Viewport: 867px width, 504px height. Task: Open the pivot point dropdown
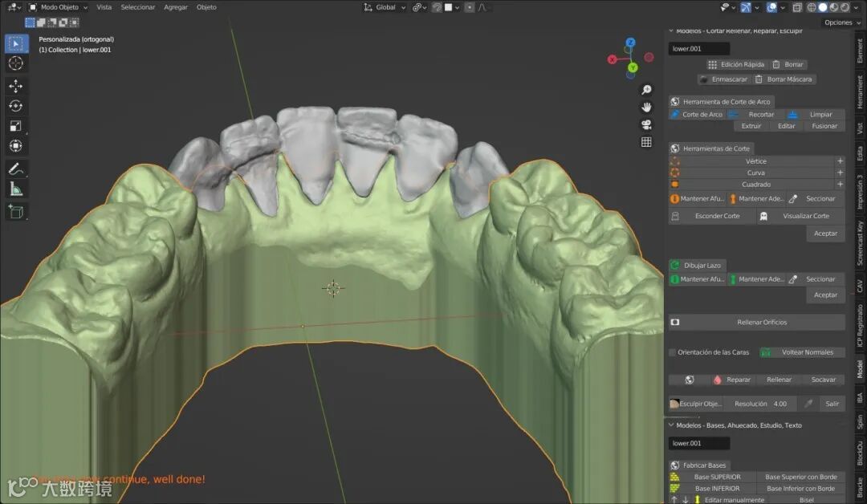[419, 7]
